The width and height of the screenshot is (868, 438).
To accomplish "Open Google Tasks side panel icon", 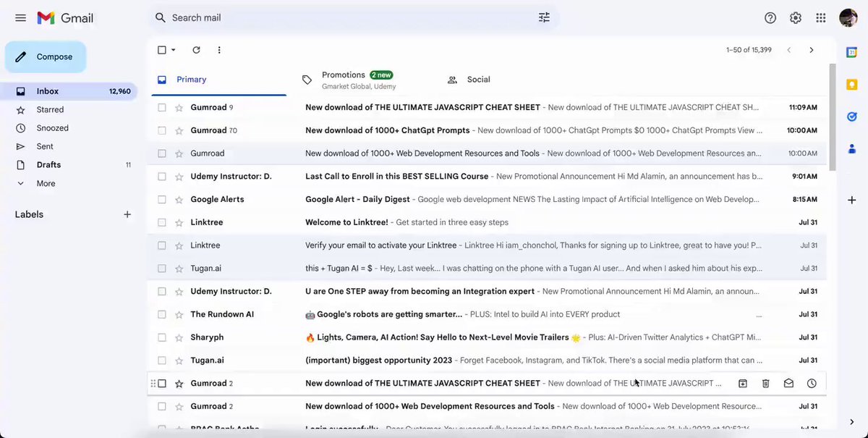I will (852, 117).
